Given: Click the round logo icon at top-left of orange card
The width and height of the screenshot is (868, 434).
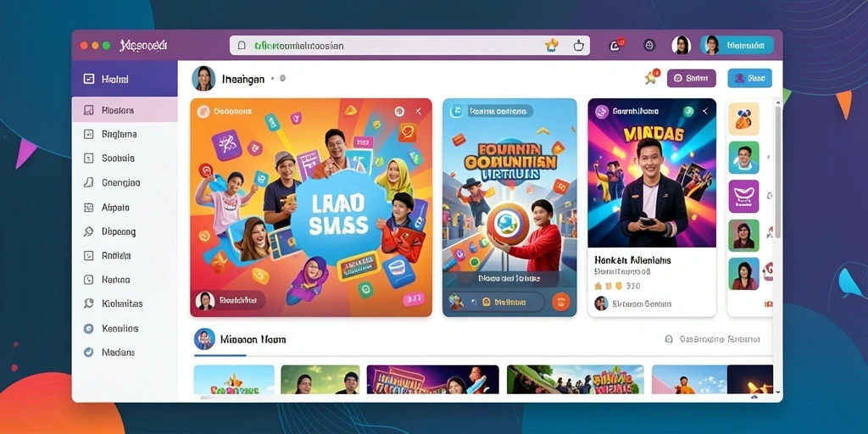Looking at the screenshot, I should (x=203, y=112).
